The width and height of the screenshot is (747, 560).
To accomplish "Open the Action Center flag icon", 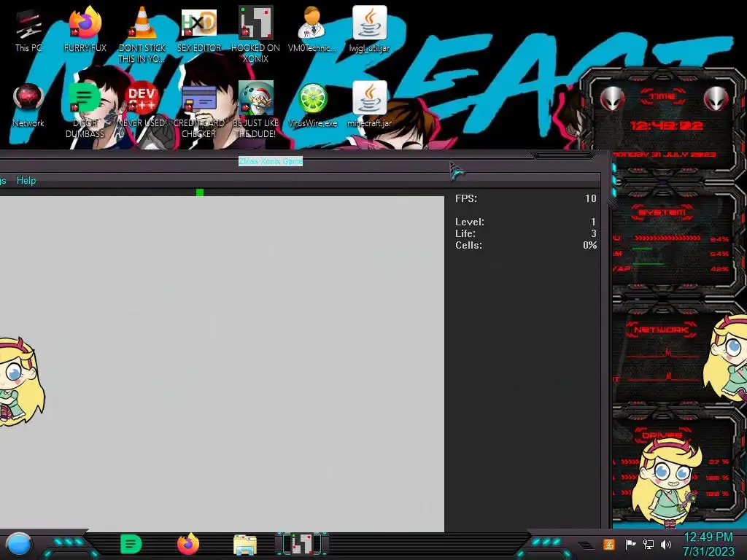I will (x=630, y=544).
